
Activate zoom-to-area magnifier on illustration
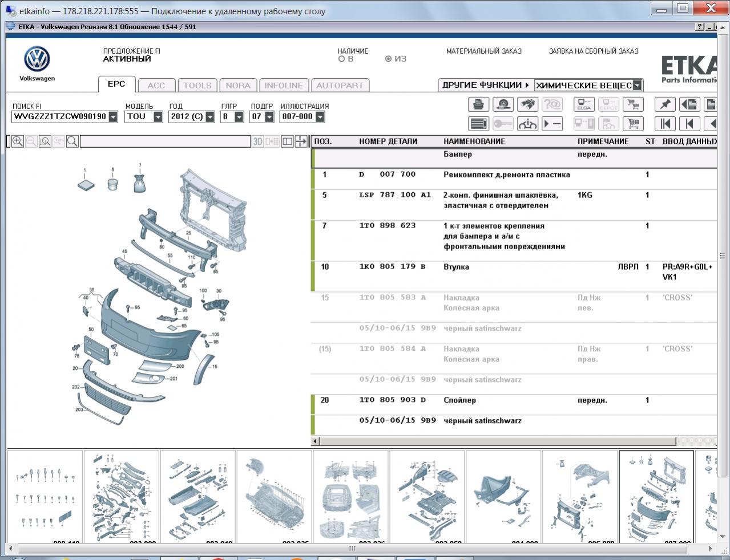(x=45, y=141)
